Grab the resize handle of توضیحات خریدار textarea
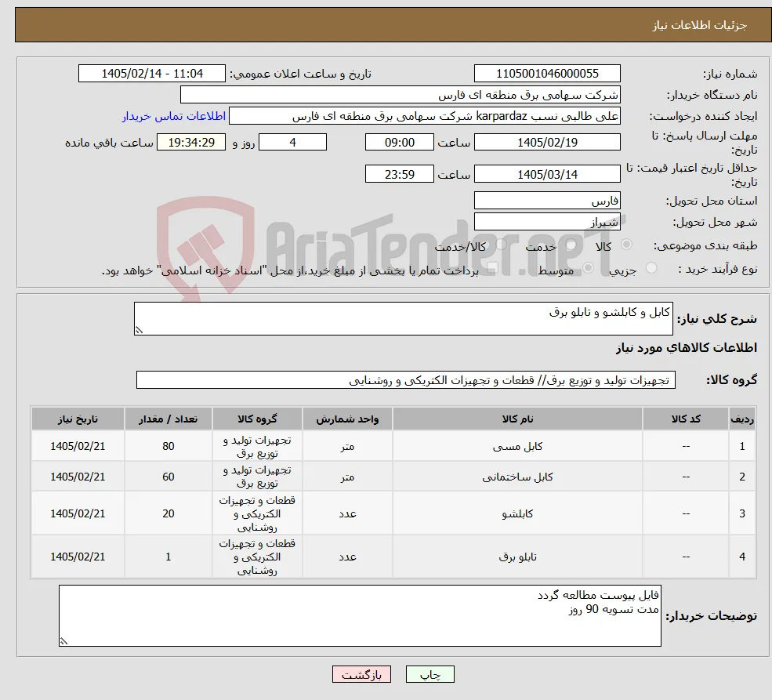The width and height of the screenshot is (772, 700). (63, 641)
